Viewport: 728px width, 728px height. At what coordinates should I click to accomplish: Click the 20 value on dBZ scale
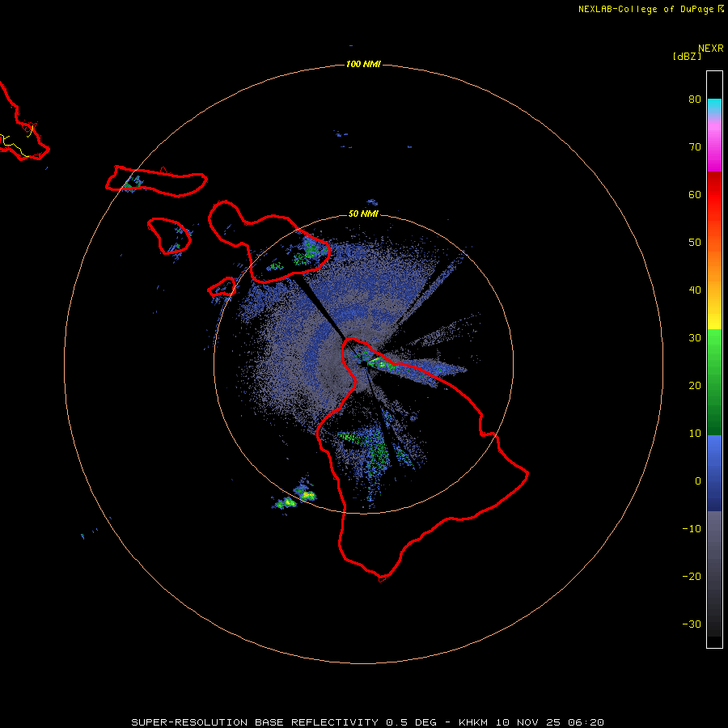(695, 386)
